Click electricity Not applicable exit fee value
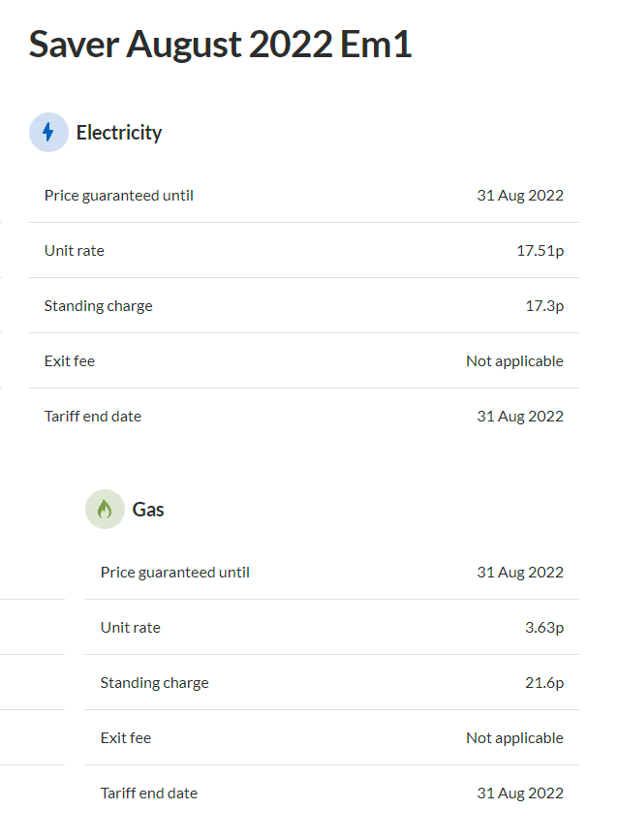This screenshot has height=840, width=617. pos(514,361)
